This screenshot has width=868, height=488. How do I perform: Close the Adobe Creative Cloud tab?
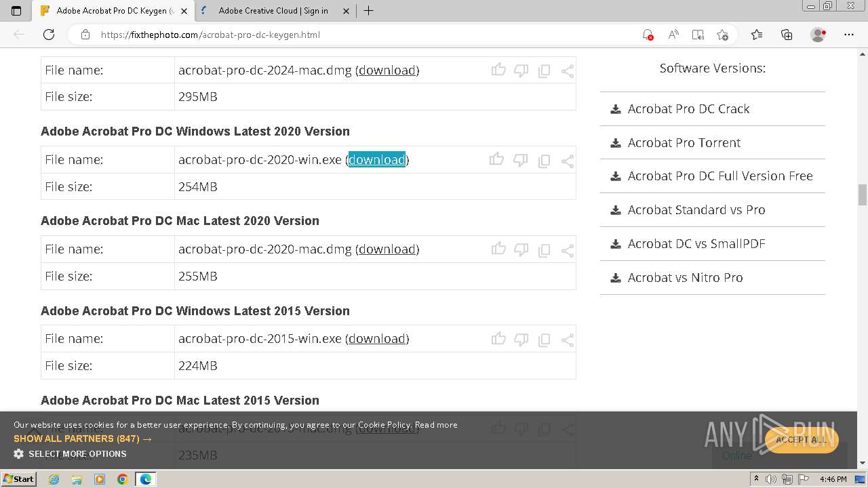tap(347, 11)
